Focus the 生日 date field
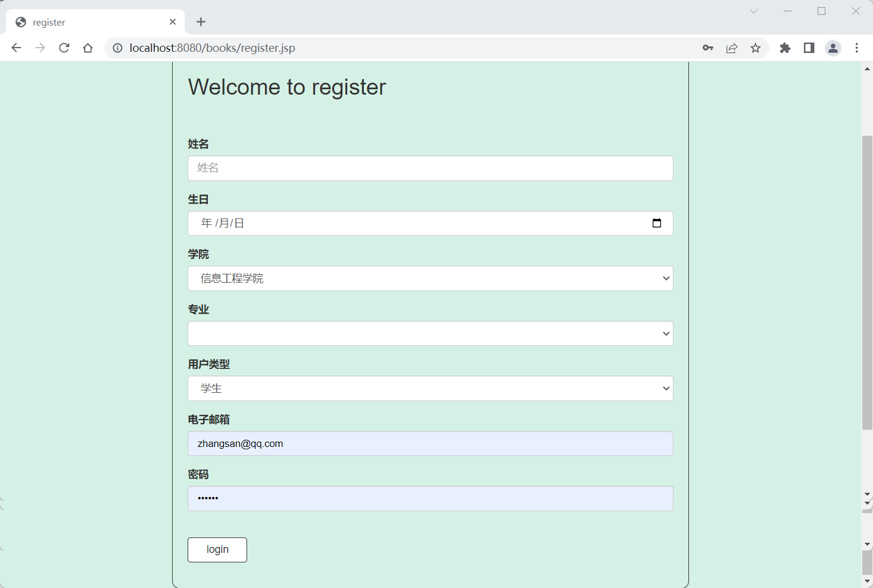Image resolution: width=873 pixels, height=588 pixels. click(431, 223)
